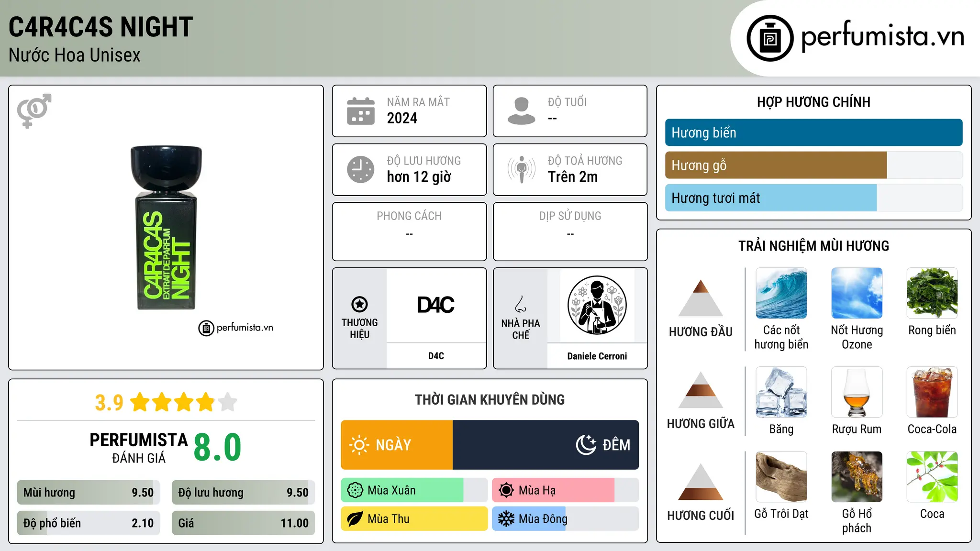Click the five-star rating row

184,402
